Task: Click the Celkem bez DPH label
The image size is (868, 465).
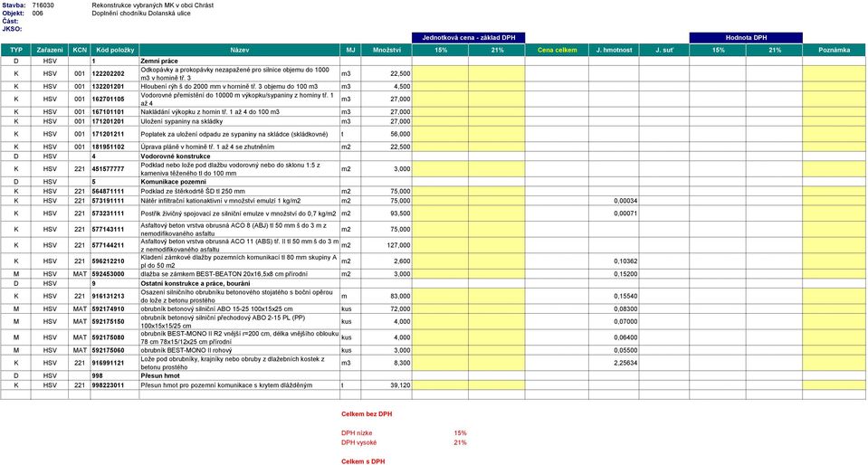Action: coord(367,413)
